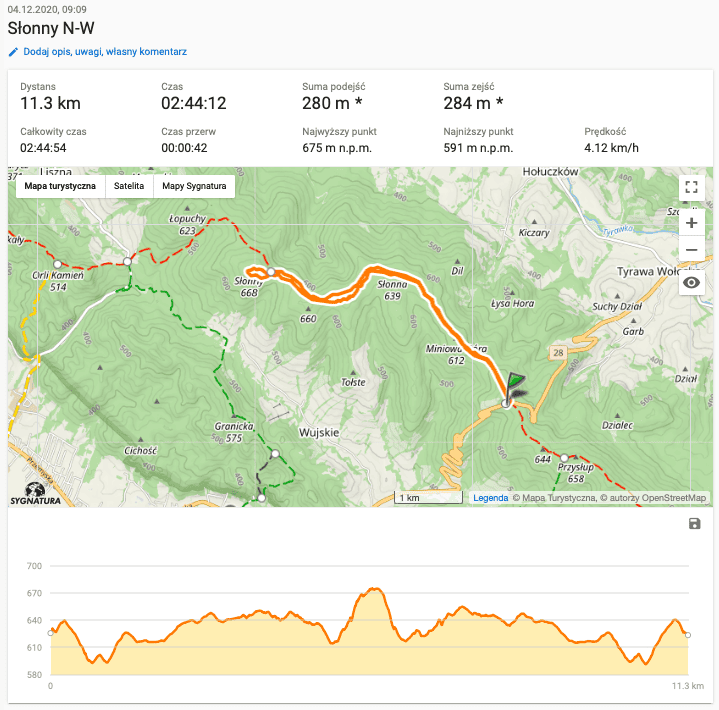The width and height of the screenshot is (719, 710).
Task: Enter fullscreen map mode
Action: pyautogui.click(x=690, y=186)
